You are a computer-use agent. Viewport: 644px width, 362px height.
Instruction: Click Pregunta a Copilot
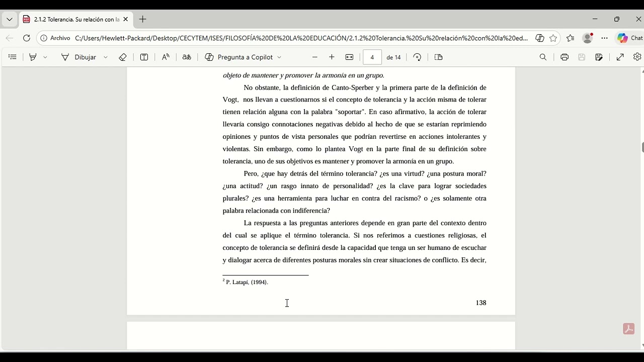tap(239, 57)
